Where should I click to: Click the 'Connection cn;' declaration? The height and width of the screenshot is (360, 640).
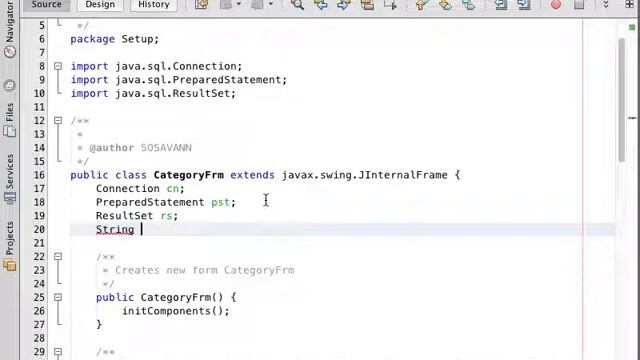pyautogui.click(x=140, y=189)
